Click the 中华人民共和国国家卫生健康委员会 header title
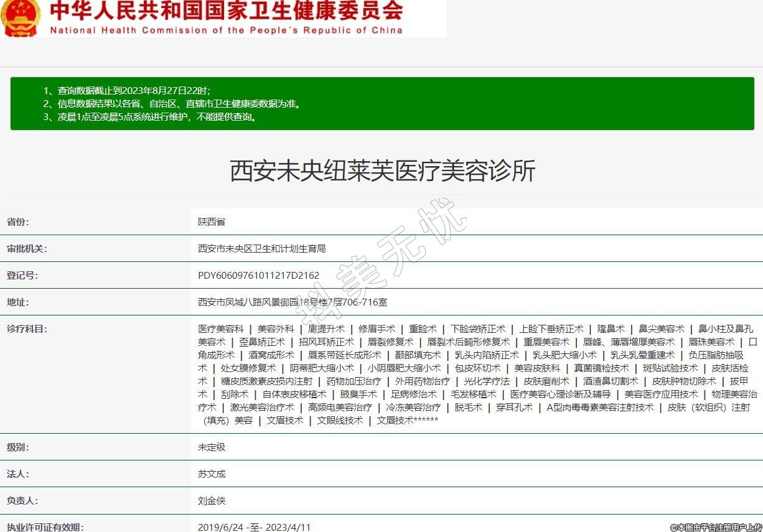This screenshot has width=763, height=532. coord(227,11)
